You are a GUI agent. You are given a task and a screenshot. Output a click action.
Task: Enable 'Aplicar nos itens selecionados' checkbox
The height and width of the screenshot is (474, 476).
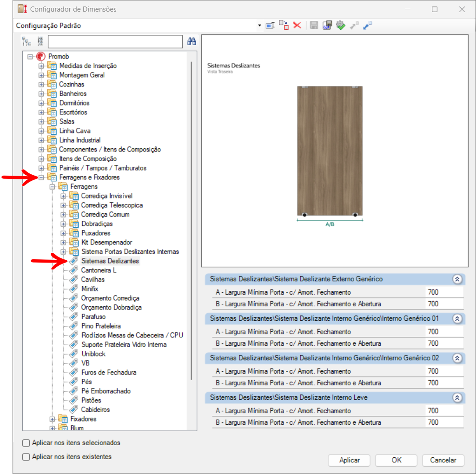tap(26, 443)
